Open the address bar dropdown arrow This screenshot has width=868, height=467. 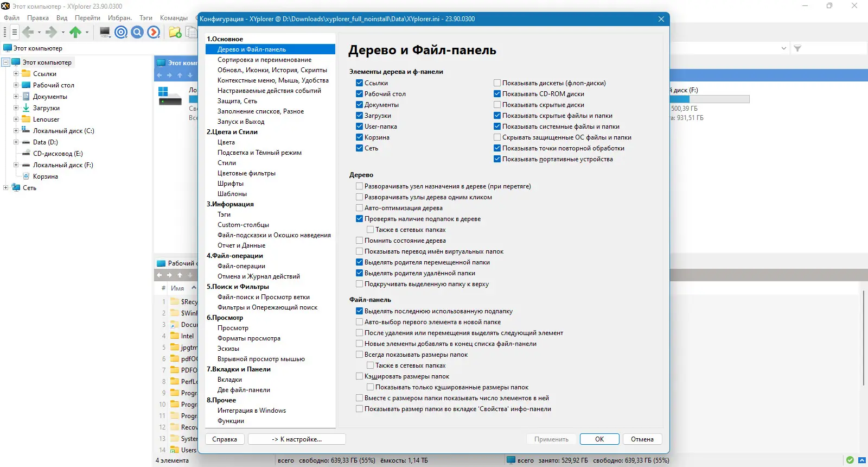pos(784,48)
